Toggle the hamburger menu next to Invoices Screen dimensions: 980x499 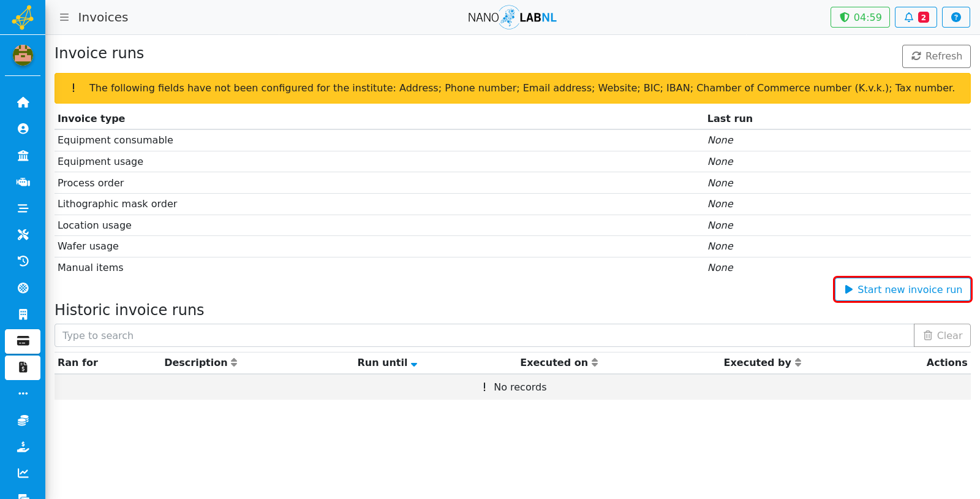[x=64, y=17]
